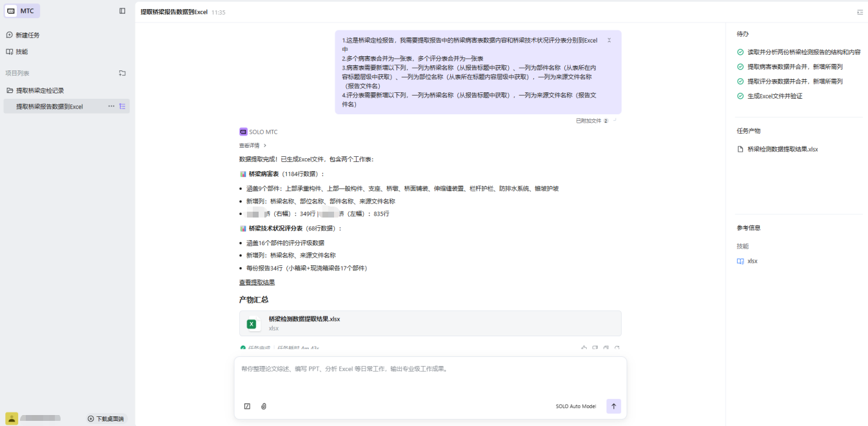Click the MTC workspace logo button
868x426 pixels.
point(22,11)
